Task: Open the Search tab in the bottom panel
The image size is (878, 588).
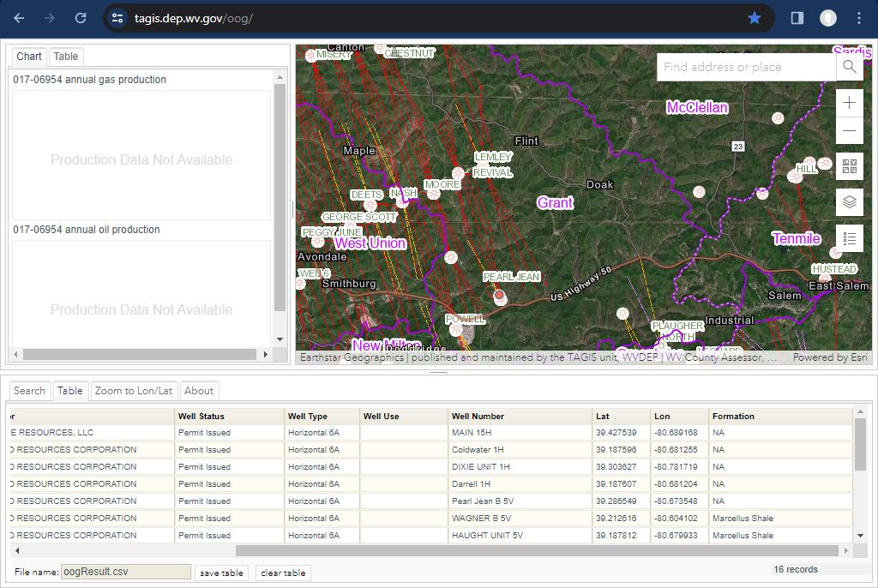Action: tap(29, 391)
